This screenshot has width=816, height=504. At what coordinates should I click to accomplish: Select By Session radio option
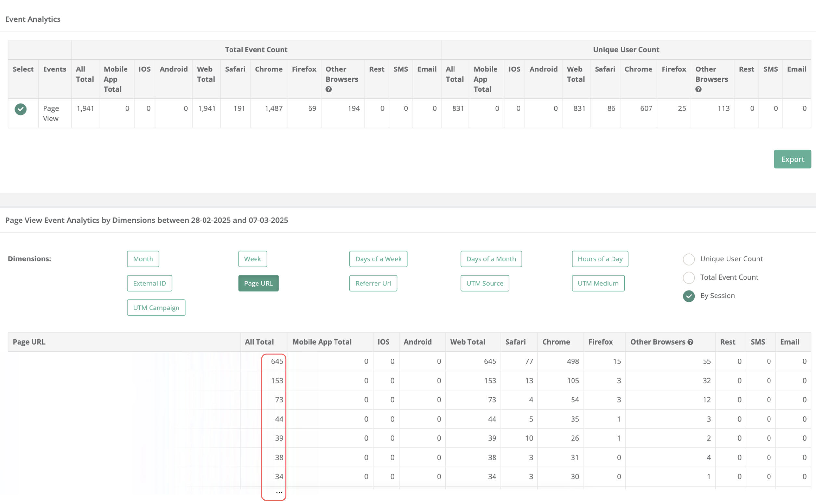(689, 296)
